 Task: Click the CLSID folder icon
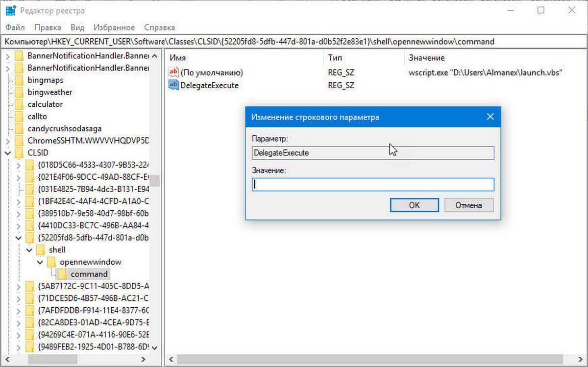(x=19, y=152)
